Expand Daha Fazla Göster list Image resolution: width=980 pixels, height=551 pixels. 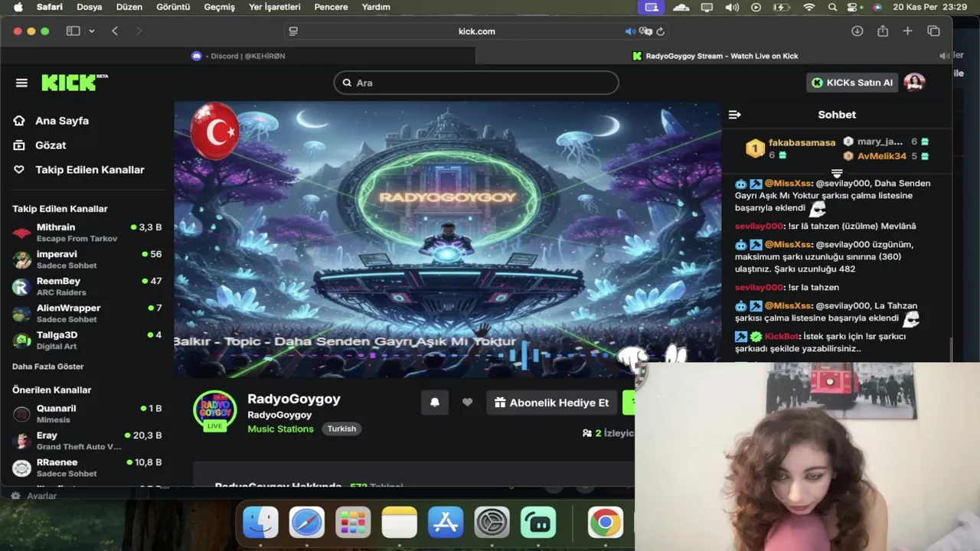(47, 367)
